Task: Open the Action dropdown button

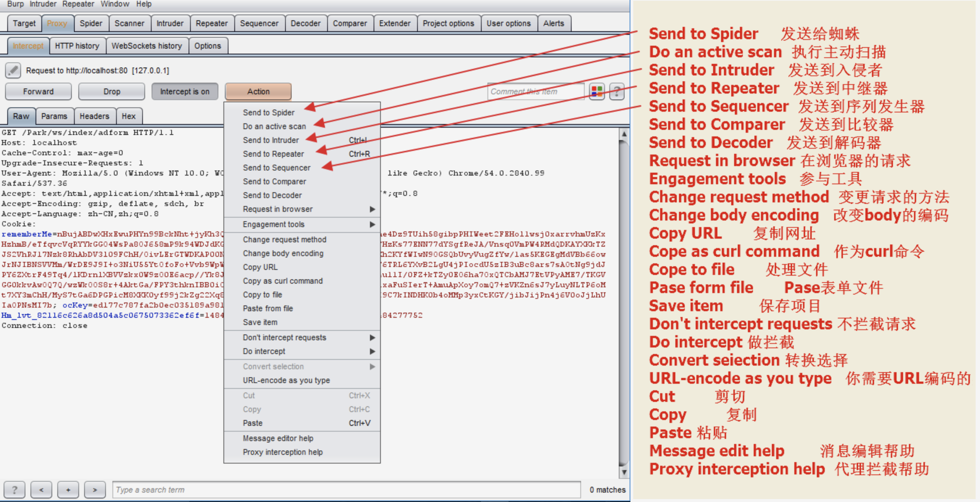Action: (258, 92)
